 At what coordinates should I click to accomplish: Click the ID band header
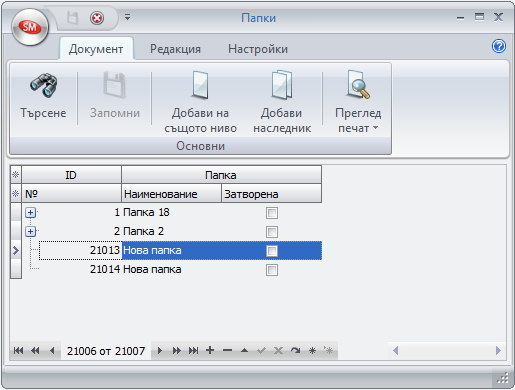pos(71,175)
